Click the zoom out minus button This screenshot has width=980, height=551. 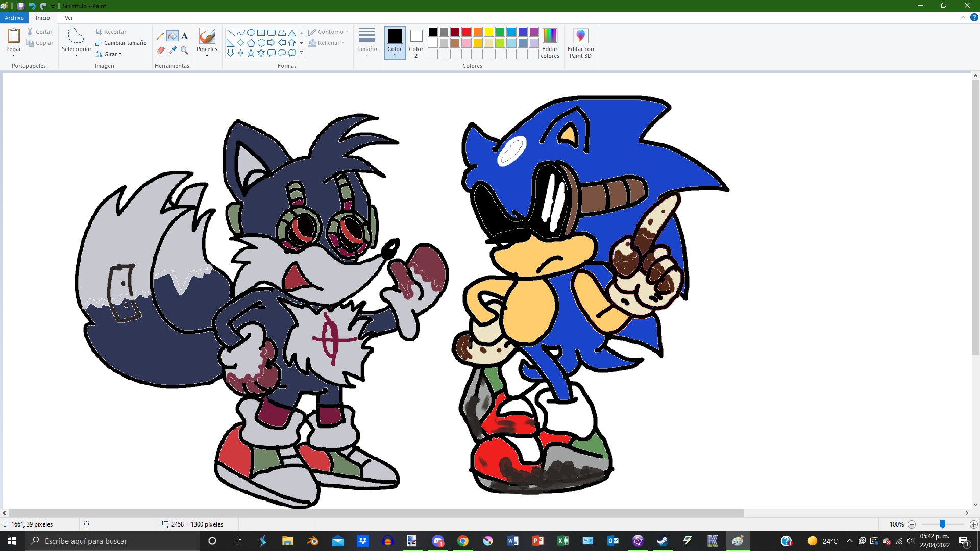click(912, 524)
